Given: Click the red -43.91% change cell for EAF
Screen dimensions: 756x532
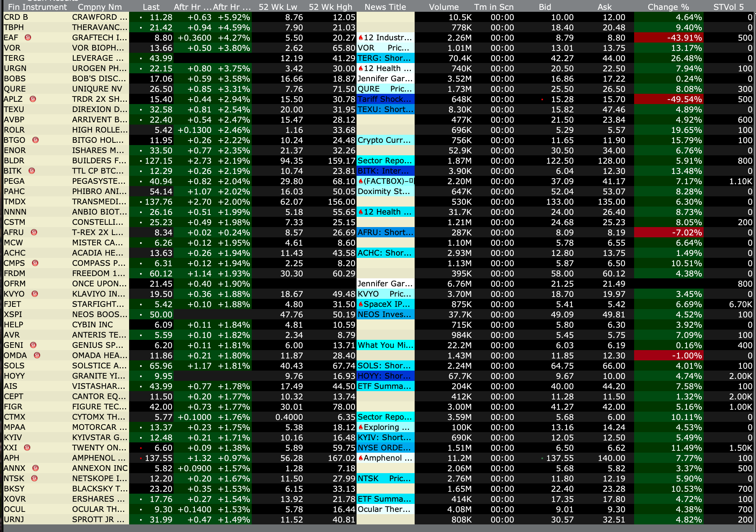Looking at the screenshot, I should coord(668,38).
